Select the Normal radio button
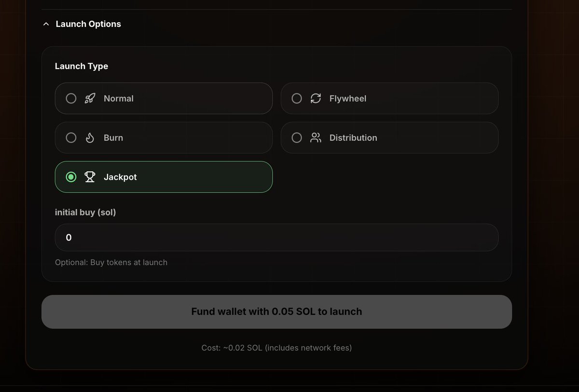The height and width of the screenshot is (392, 579). (71, 98)
